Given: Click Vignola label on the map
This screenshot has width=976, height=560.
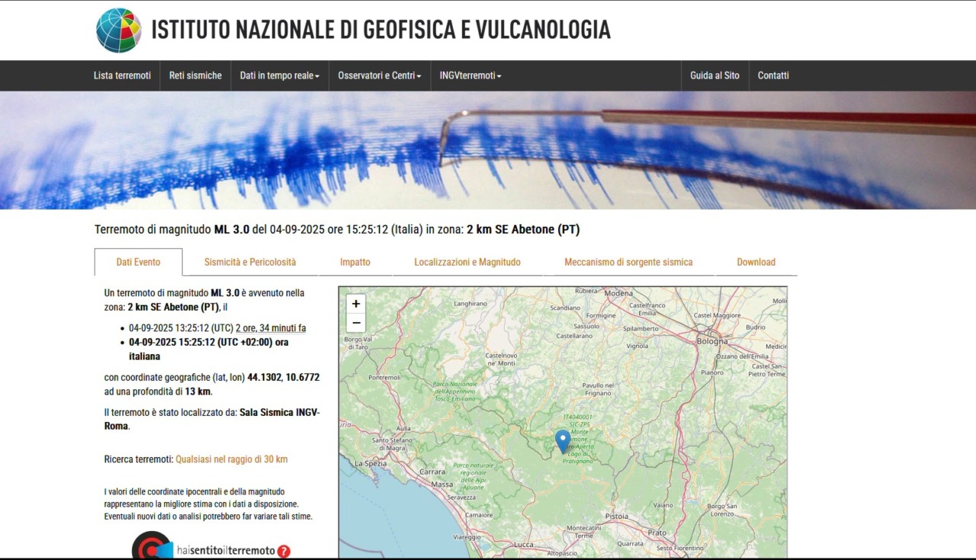Looking at the screenshot, I should pyautogui.click(x=637, y=346).
